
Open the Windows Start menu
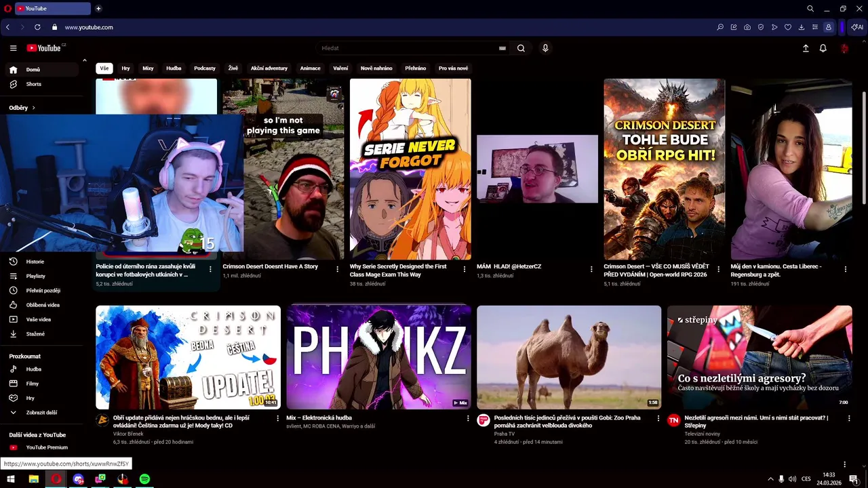pos(11,479)
